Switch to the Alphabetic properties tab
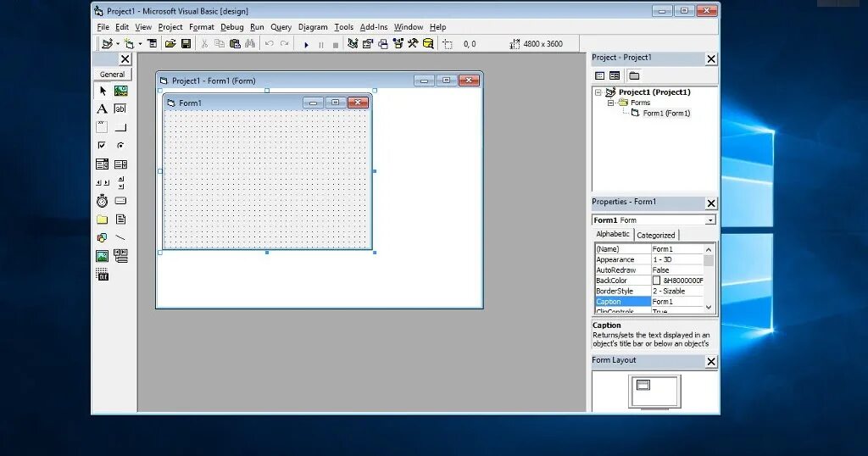The height and width of the screenshot is (456, 868). pyautogui.click(x=613, y=234)
